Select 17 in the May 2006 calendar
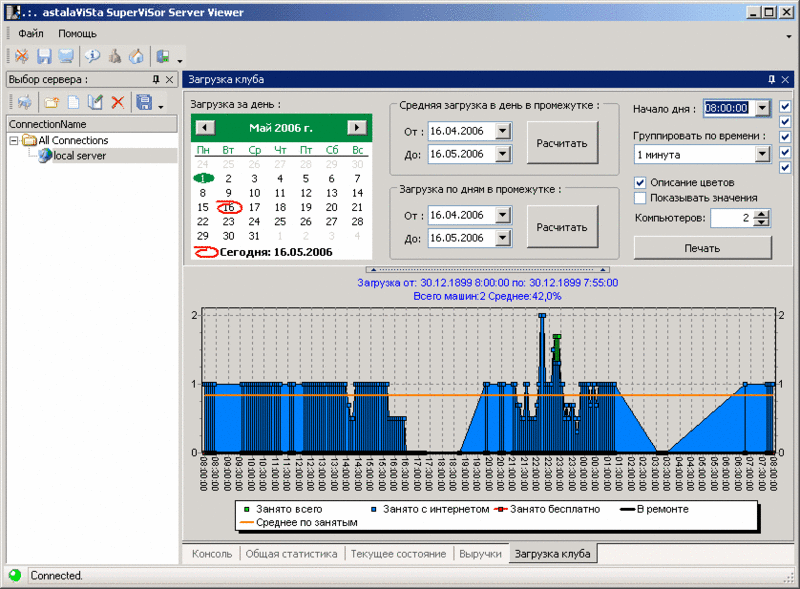 click(254, 207)
